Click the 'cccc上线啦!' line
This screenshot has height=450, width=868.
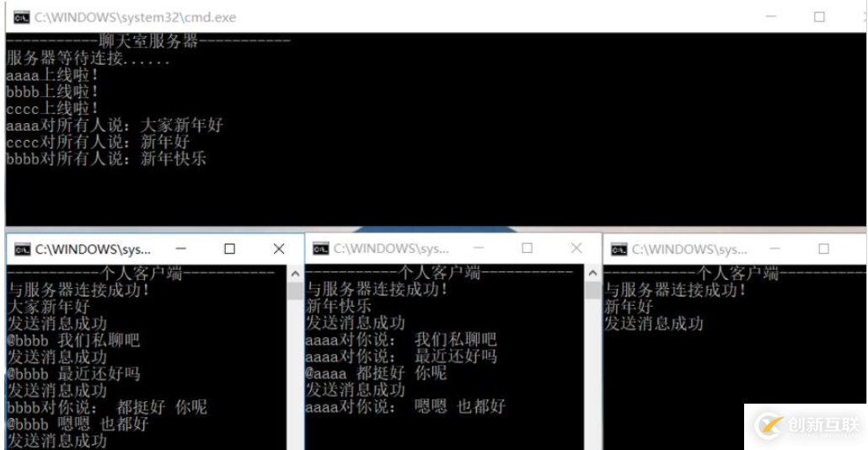click(x=52, y=108)
